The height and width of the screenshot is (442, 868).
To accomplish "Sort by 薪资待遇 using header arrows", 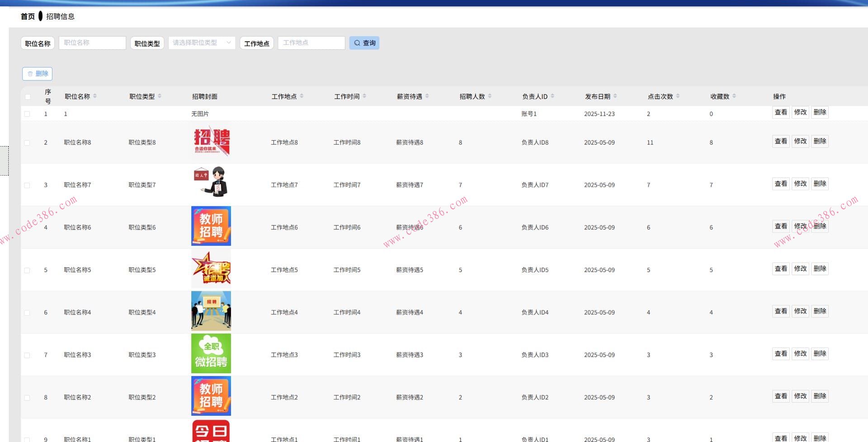I will tap(427, 96).
